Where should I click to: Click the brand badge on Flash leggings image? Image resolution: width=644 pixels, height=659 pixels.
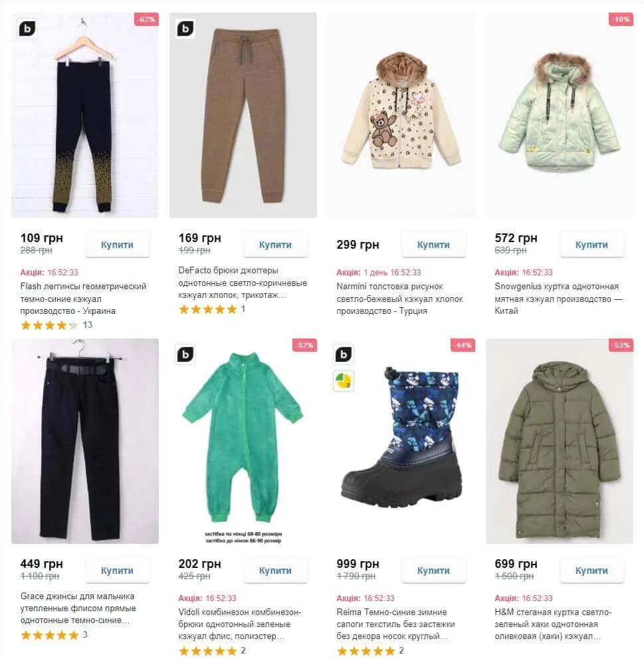click(27, 29)
